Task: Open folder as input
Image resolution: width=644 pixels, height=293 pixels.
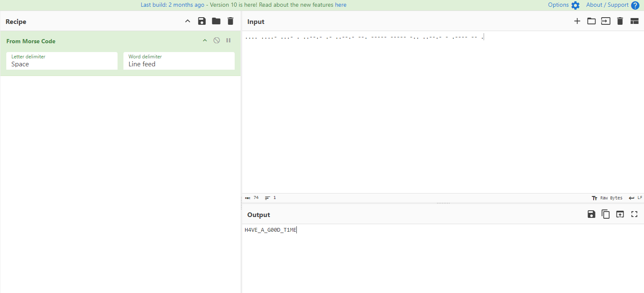Action: pyautogui.click(x=592, y=21)
